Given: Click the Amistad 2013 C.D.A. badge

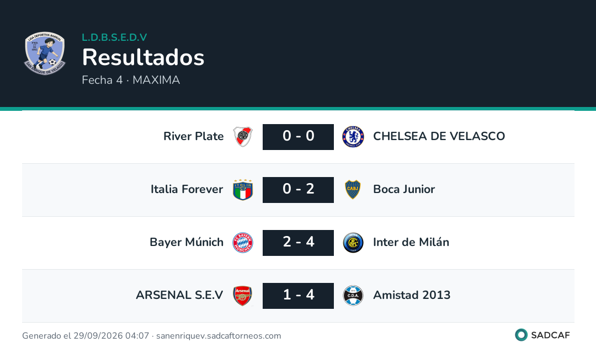Looking at the screenshot, I should pos(353,296).
